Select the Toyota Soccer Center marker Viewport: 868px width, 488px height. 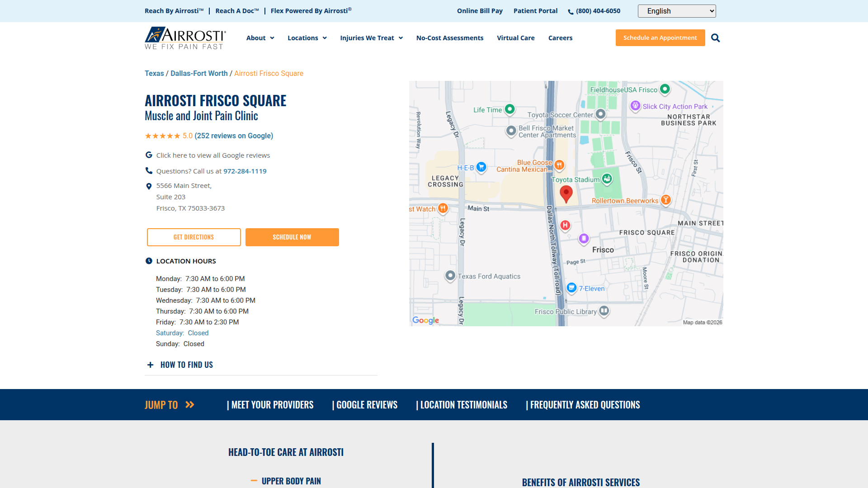pos(600,114)
